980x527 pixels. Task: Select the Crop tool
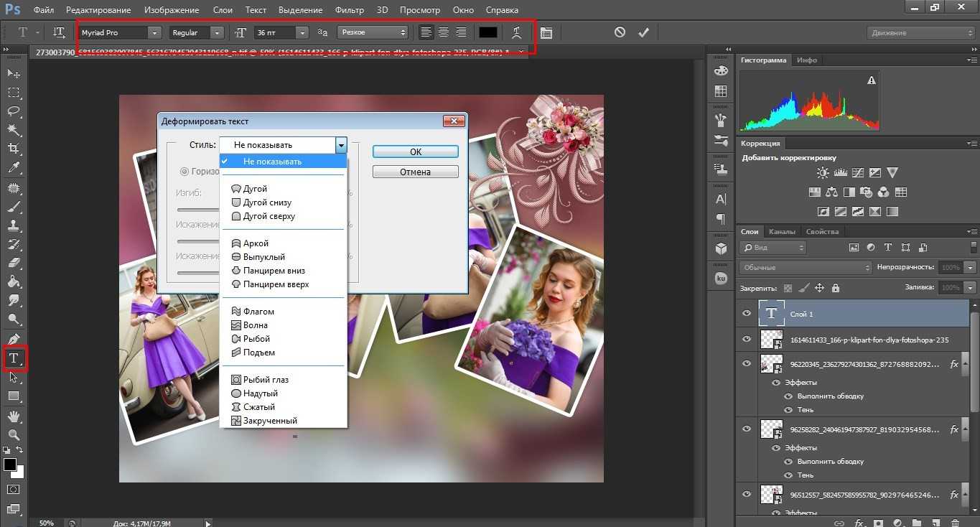point(14,149)
